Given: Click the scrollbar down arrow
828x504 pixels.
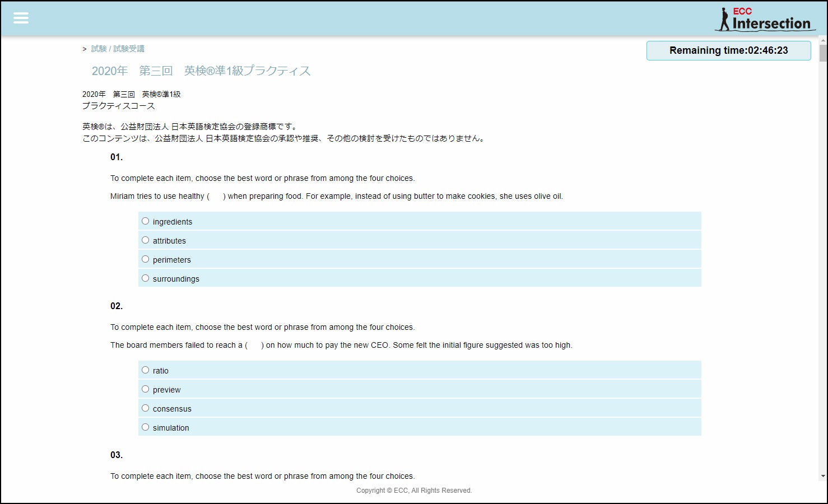Looking at the screenshot, I should 824,475.
